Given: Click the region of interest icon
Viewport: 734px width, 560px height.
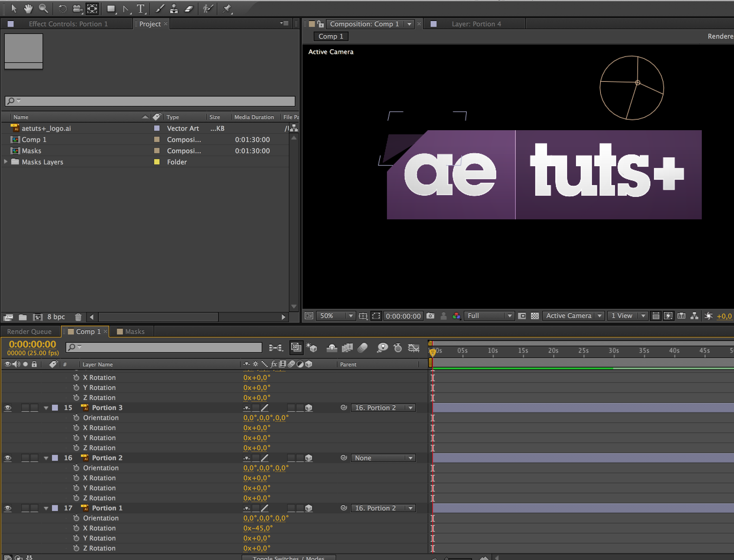Looking at the screenshot, I should coord(522,316).
